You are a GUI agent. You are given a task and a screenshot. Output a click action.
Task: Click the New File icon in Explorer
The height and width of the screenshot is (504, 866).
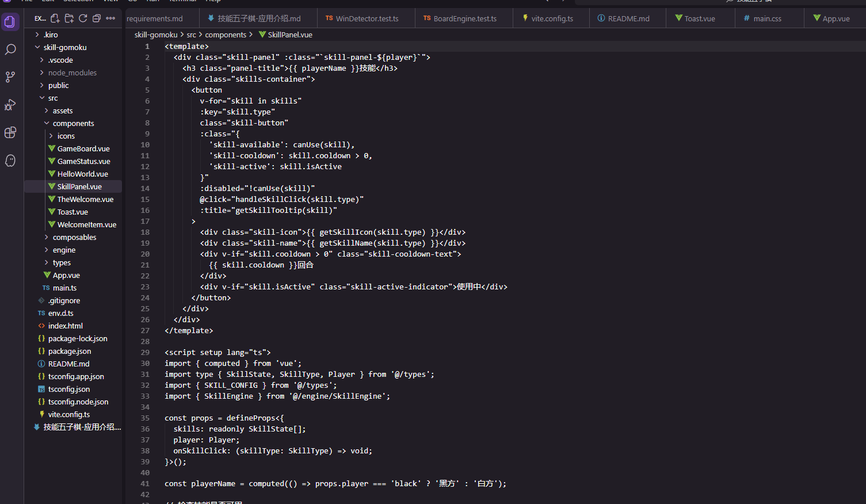55,18
